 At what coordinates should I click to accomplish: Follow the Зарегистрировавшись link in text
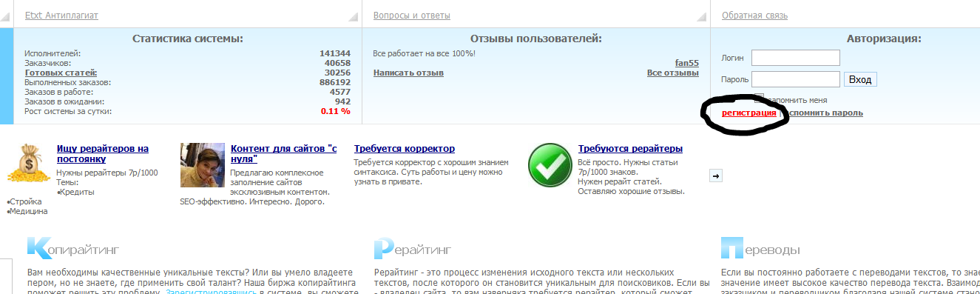point(212,293)
